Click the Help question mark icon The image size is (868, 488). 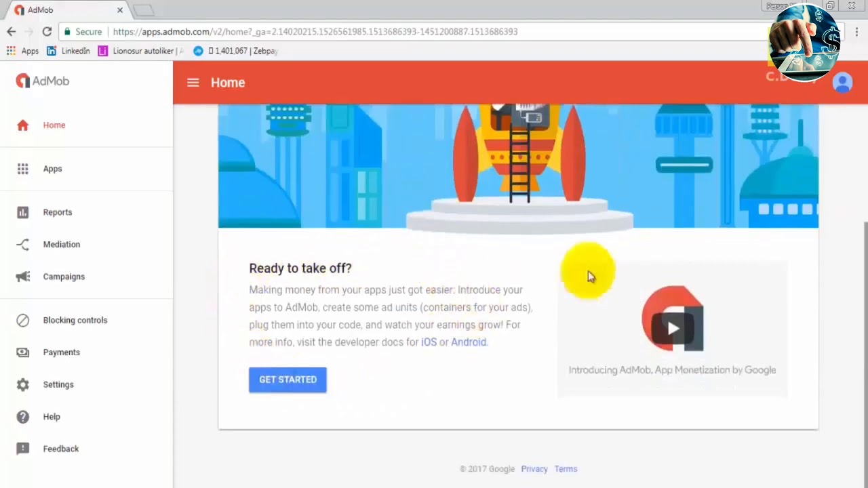[x=23, y=417]
